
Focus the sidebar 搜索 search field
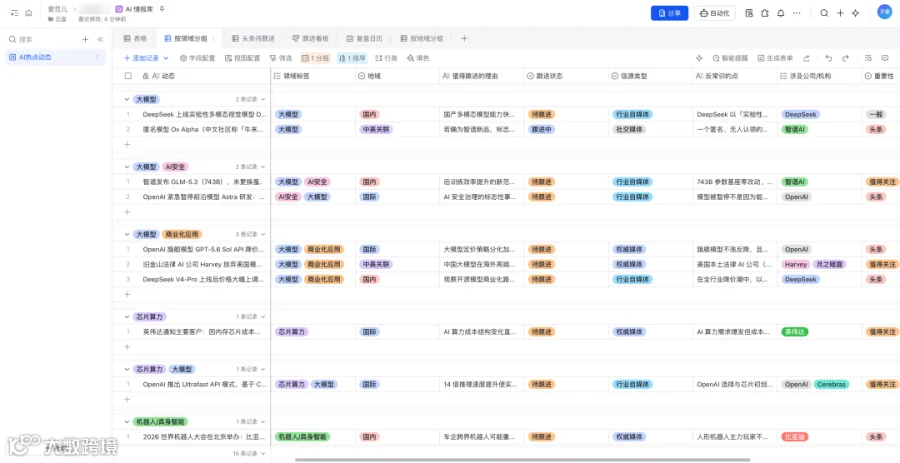click(40, 40)
